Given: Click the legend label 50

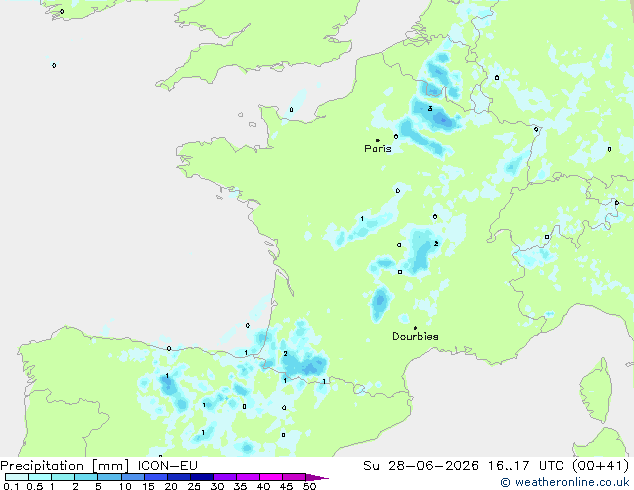Looking at the screenshot, I should (x=310, y=486).
